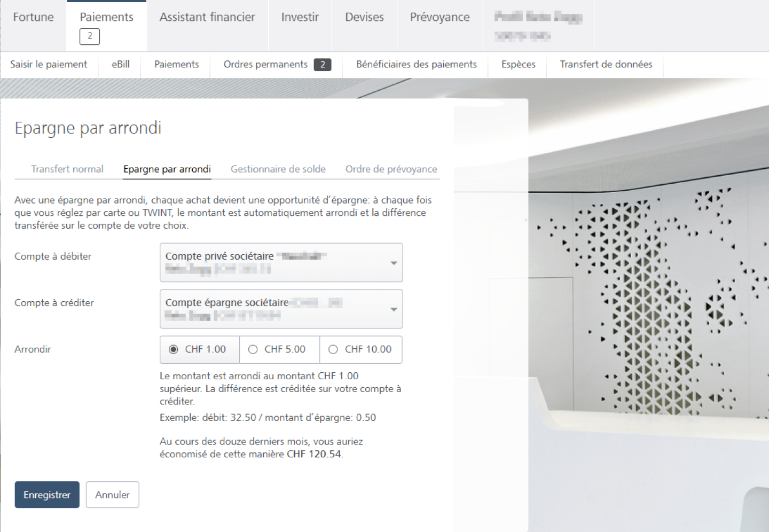
Task: Open Assistant financier section
Action: click(207, 17)
